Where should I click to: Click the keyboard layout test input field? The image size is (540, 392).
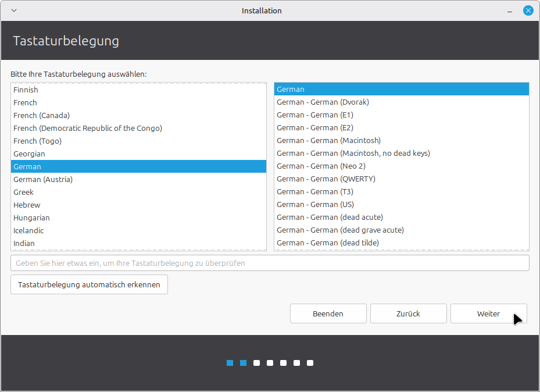coord(270,263)
